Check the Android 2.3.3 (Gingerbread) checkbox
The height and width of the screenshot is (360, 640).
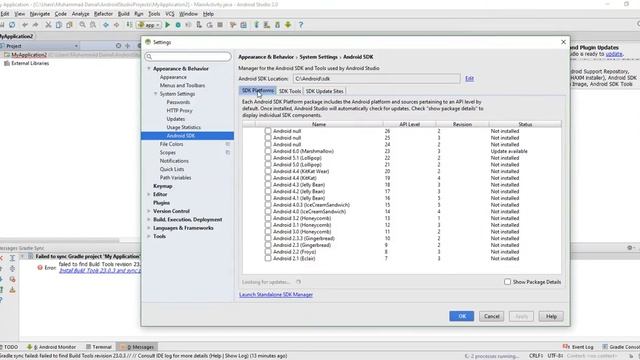coord(268,238)
